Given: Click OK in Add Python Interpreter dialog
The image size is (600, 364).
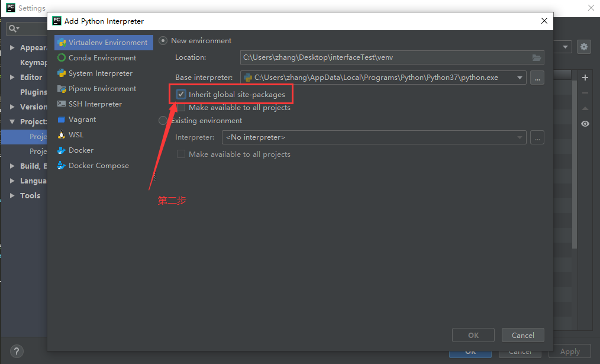Looking at the screenshot, I should (473, 335).
